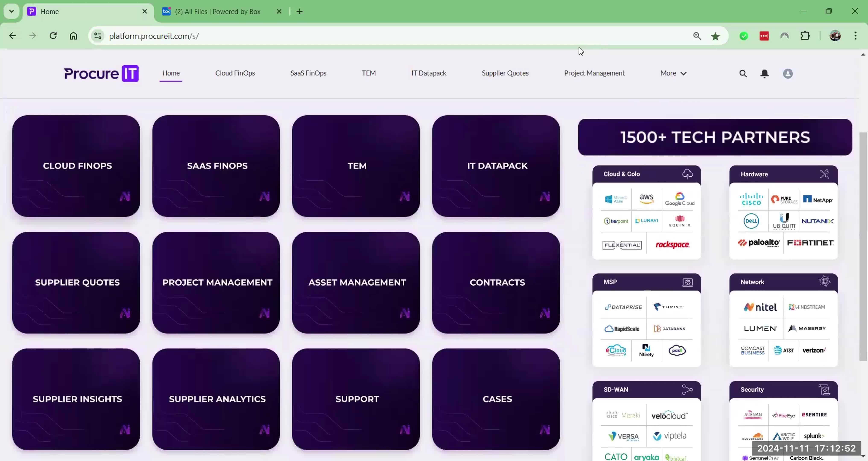Click the nitel logo
The height and width of the screenshot is (461, 868).
760,307
